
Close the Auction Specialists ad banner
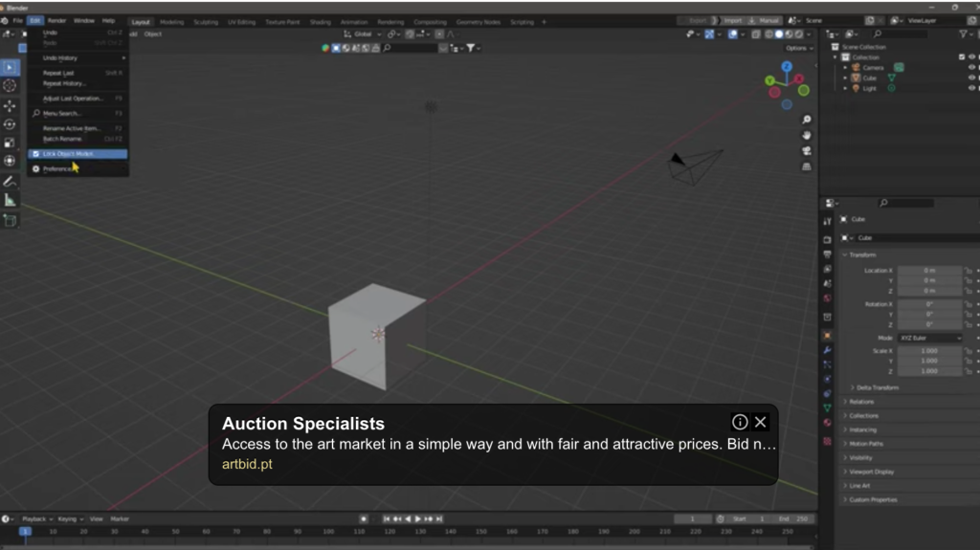pyautogui.click(x=761, y=423)
